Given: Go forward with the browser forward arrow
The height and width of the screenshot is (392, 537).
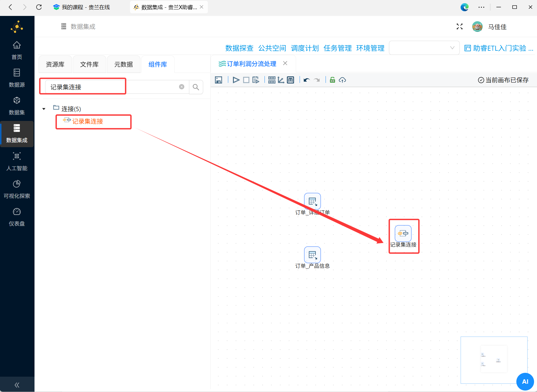Looking at the screenshot, I should coord(24,7).
